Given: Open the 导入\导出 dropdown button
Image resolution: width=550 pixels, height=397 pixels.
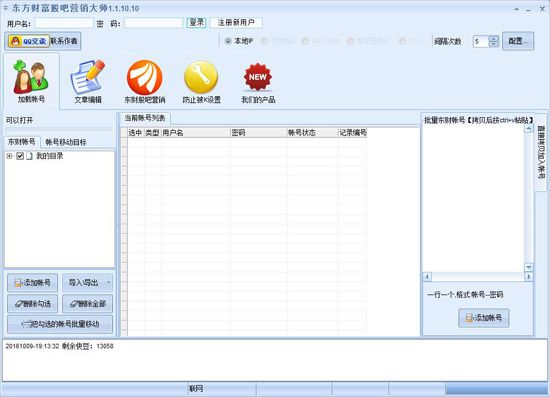Looking at the screenshot, I should pos(87,282).
